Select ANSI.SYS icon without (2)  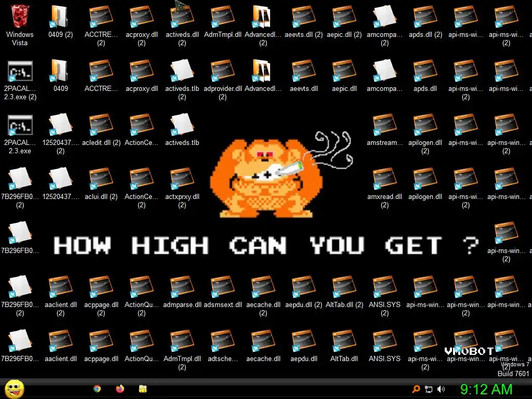(384, 341)
